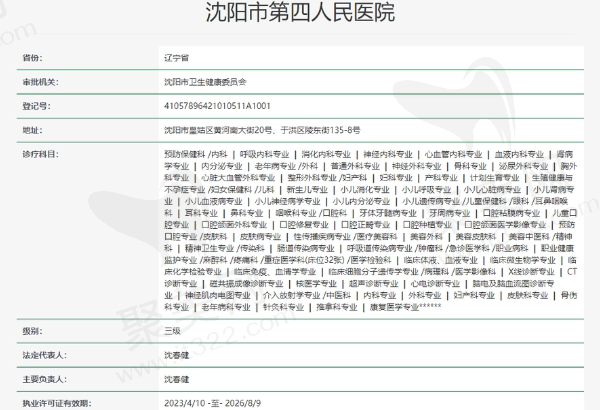Click 口腔颌面外科专业 entry
Screen dimensions: 600x410
click(x=234, y=225)
